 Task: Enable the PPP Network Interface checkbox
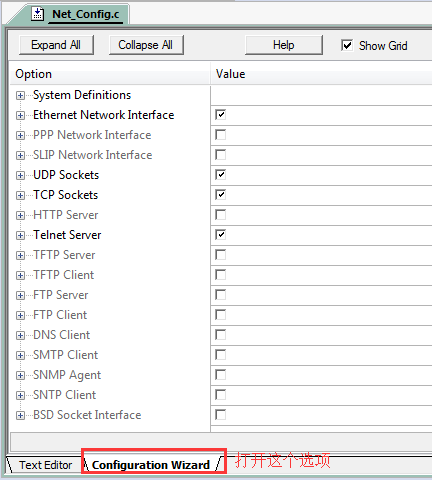click(220, 135)
